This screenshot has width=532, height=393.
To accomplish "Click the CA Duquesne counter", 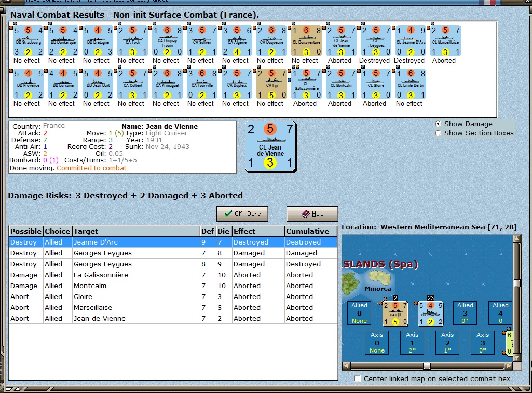I will click(272, 41).
